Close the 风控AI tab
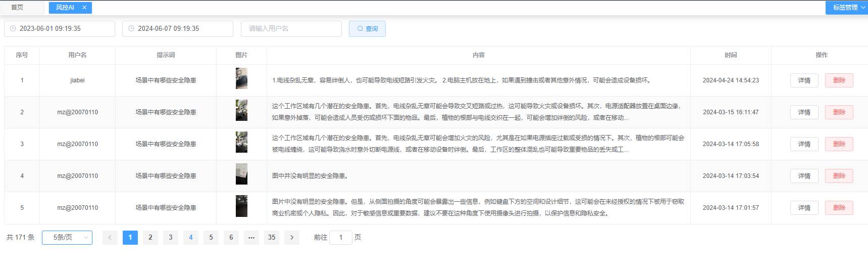This screenshot has width=868, height=270. point(84,8)
